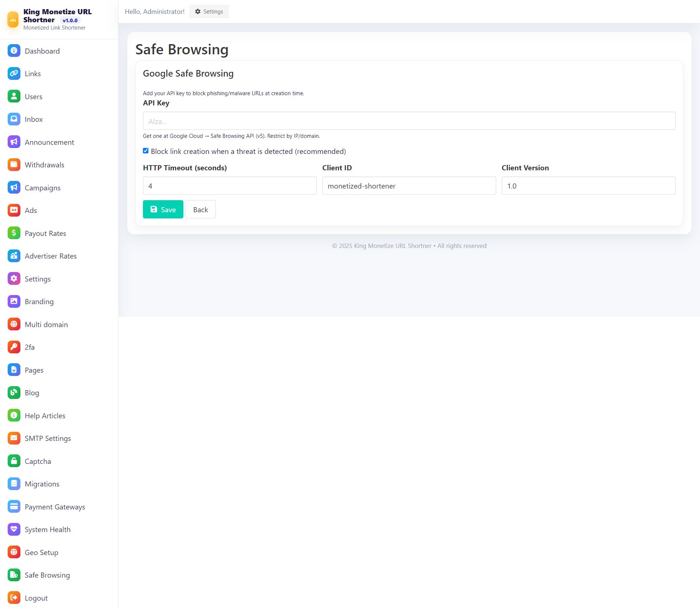Focus the API Key input field

(x=409, y=121)
